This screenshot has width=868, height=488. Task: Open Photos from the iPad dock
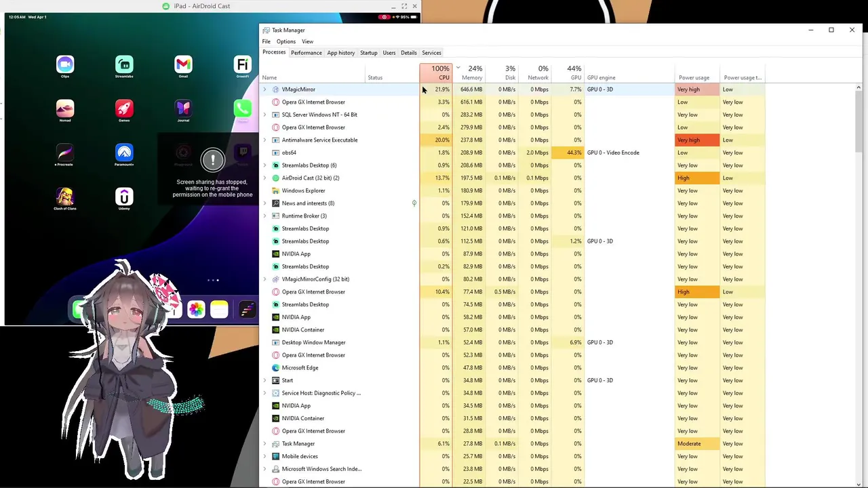(x=196, y=310)
